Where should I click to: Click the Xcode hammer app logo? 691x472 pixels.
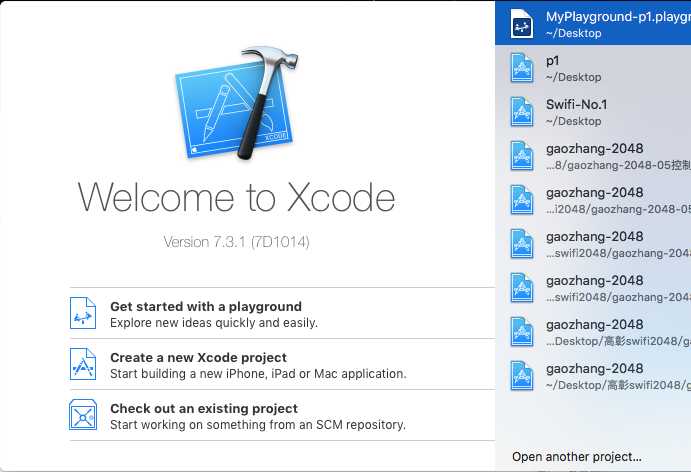pos(237,102)
